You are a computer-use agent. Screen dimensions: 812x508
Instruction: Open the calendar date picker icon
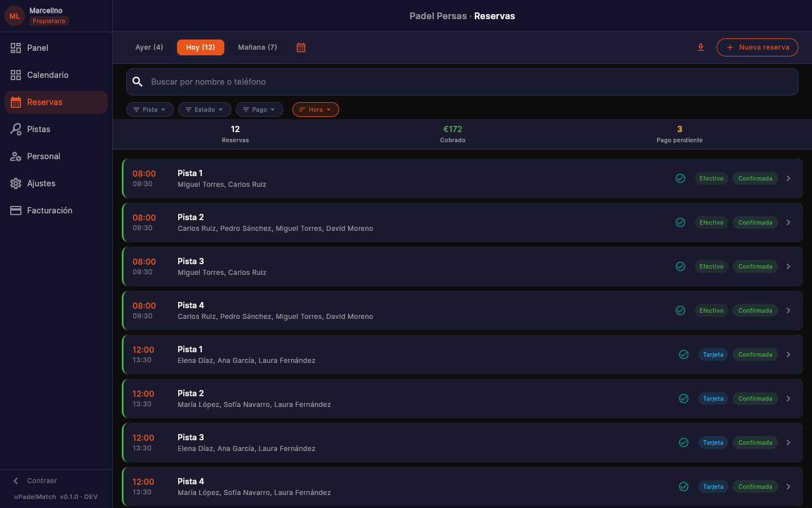click(x=301, y=47)
